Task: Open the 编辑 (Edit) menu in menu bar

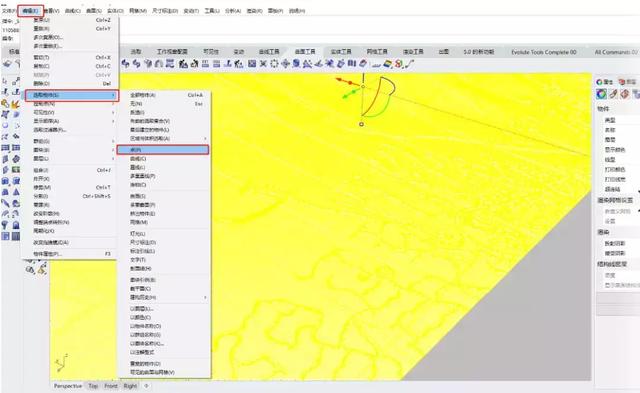Action: pos(31,11)
